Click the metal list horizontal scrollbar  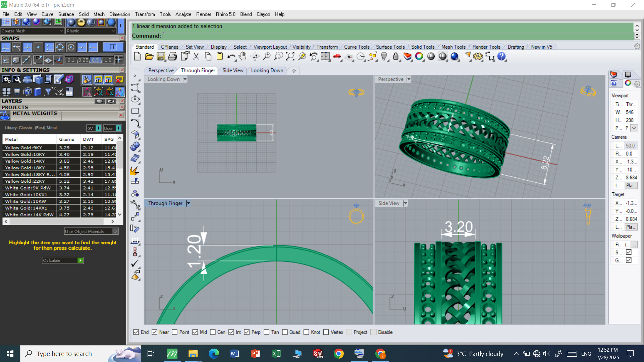click(59, 222)
